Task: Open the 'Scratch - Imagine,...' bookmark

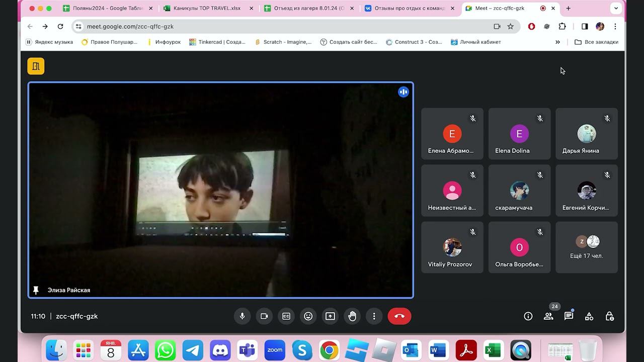Action: 283,42
